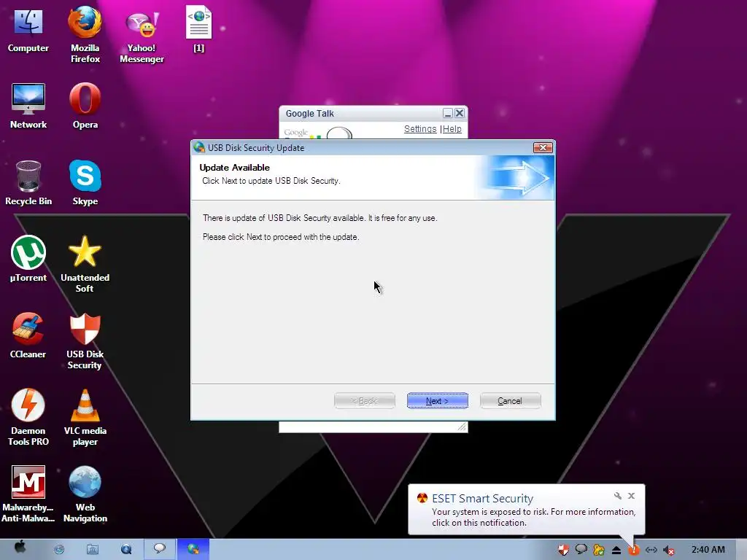Click the network connection arrows tray icon

651,550
